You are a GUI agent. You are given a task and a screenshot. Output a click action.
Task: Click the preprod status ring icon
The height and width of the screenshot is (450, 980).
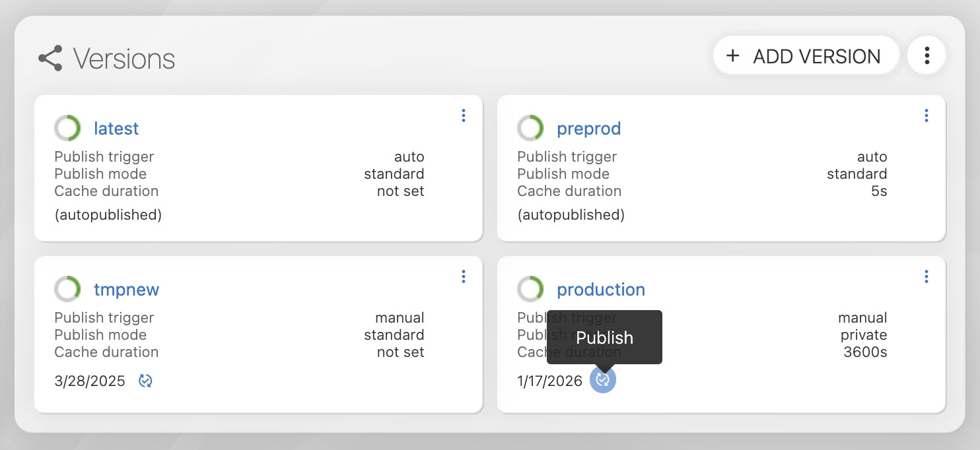pos(530,128)
